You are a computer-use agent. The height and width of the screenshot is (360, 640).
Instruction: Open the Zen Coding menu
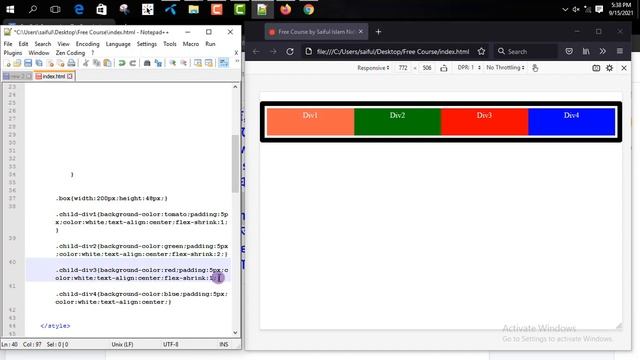click(x=70, y=53)
